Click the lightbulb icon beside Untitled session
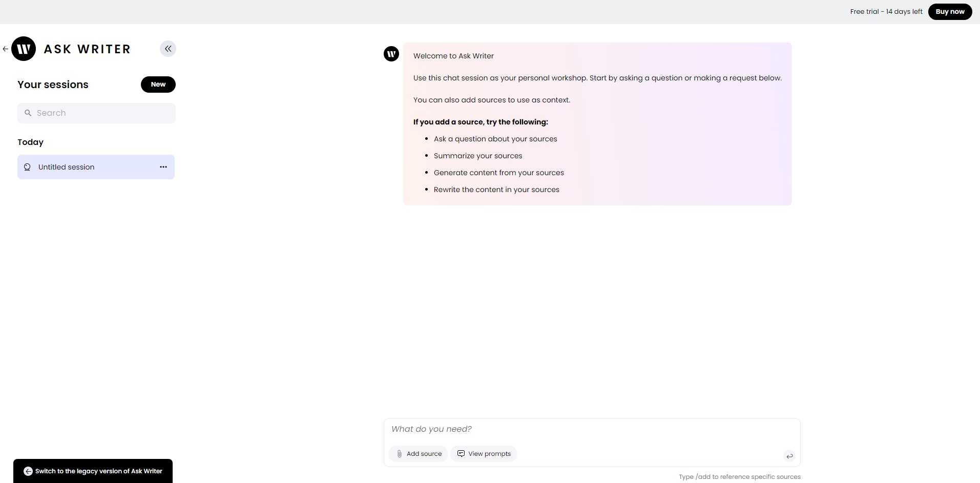 coord(28,167)
